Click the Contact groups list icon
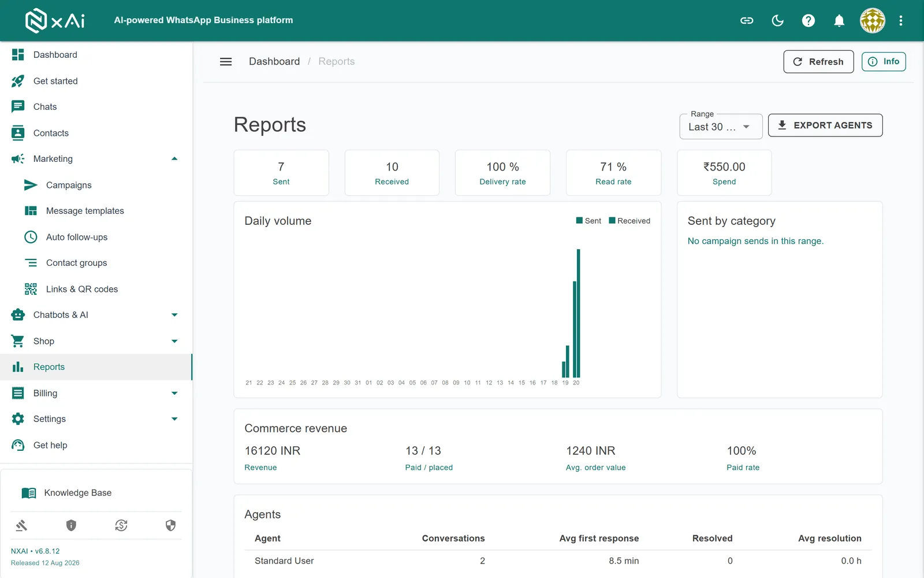924x578 pixels. [31, 263]
